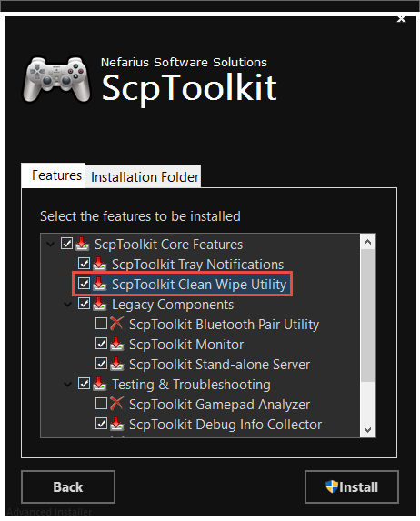Start installation with the Install button
The width and height of the screenshot is (420, 521).
point(352,486)
